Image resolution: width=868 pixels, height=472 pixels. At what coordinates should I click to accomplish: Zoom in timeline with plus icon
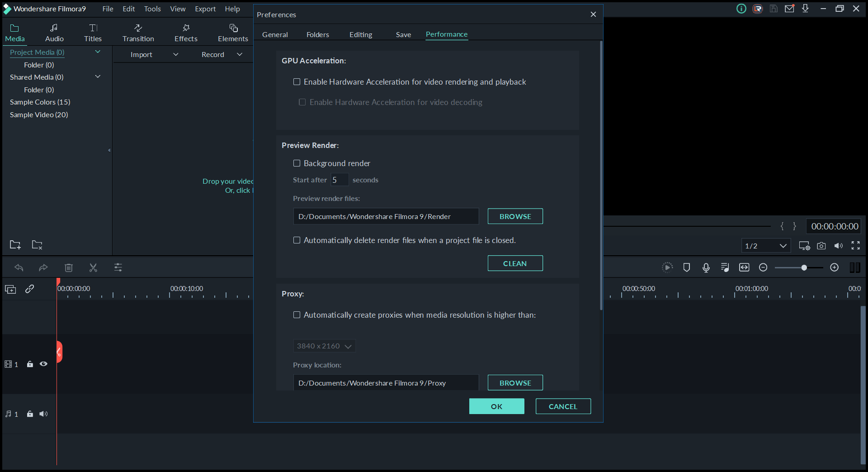click(x=835, y=267)
